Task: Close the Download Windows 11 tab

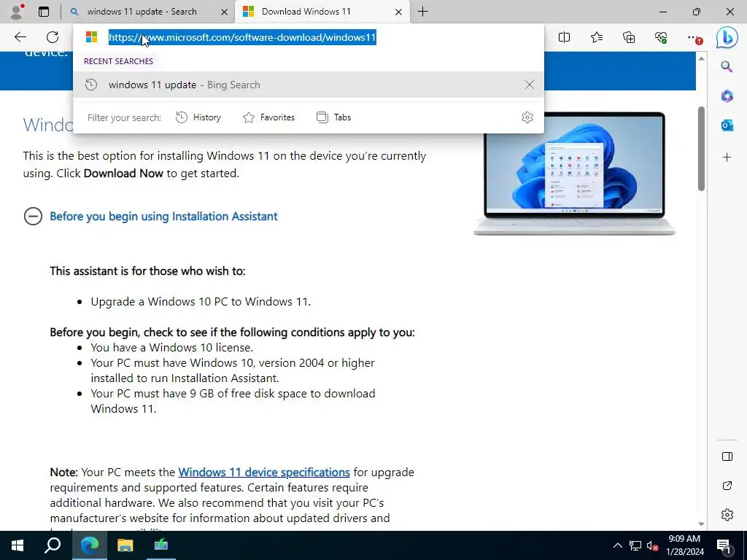Action: (398, 12)
